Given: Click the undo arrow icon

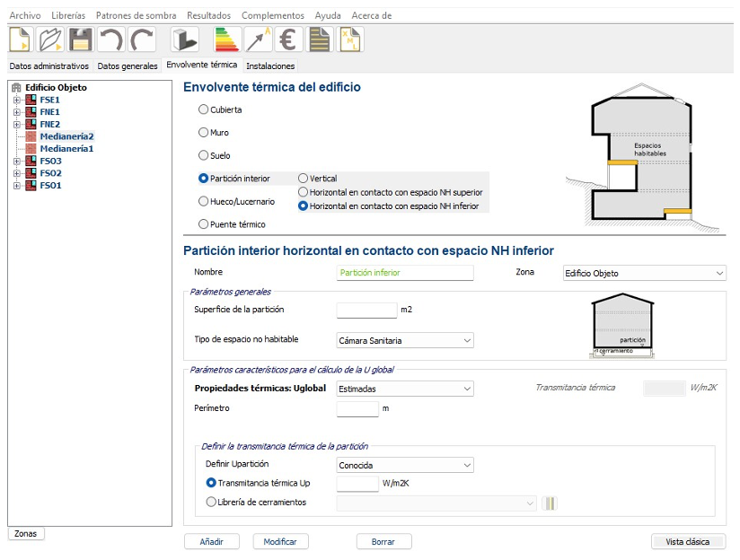Looking at the screenshot, I should click(x=111, y=40).
